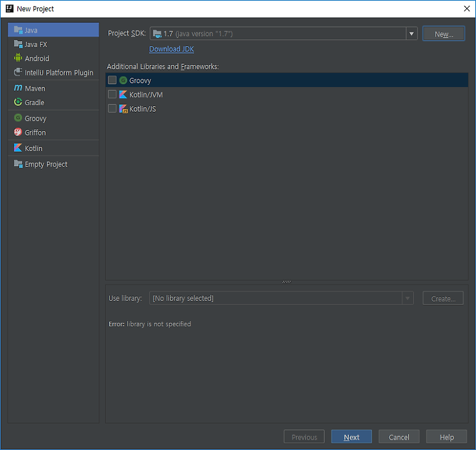The image size is (476, 450).
Task: Click the Kotlin icon in the sidebar
Action: (18, 148)
